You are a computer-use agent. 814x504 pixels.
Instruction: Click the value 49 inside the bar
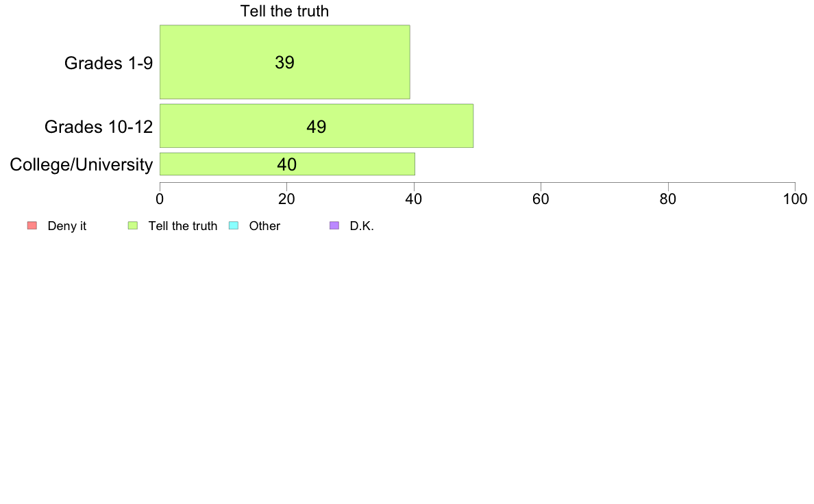316,127
